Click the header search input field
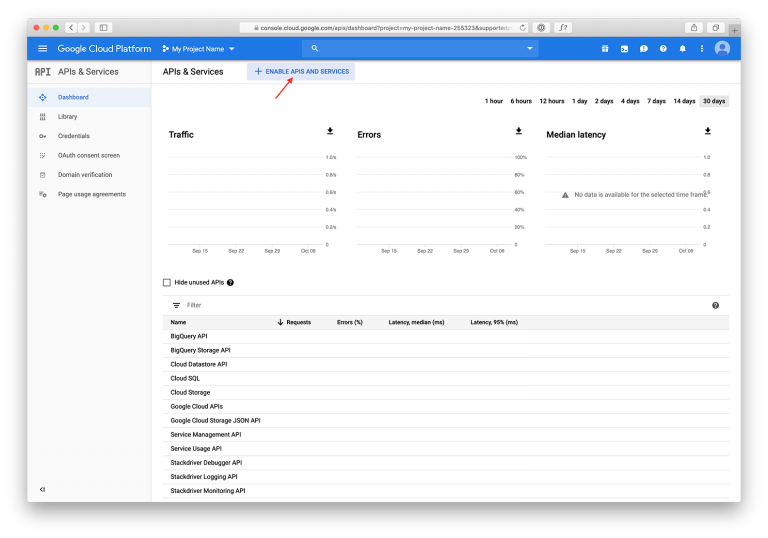 click(x=421, y=48)
